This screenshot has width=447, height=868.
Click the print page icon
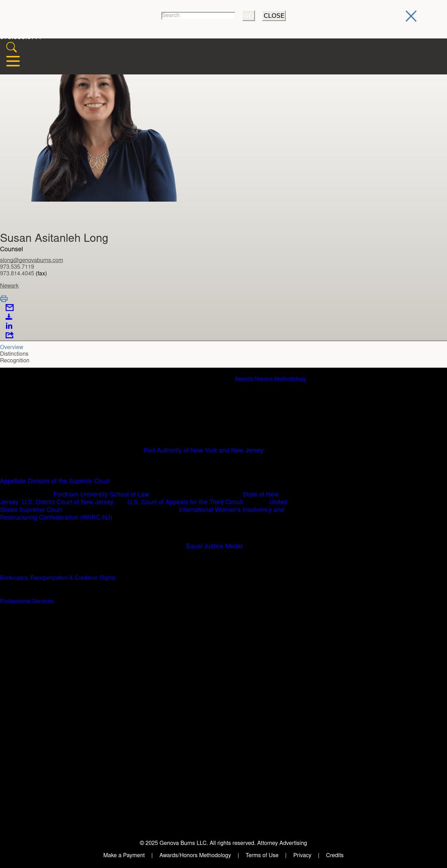click(4, 298)
